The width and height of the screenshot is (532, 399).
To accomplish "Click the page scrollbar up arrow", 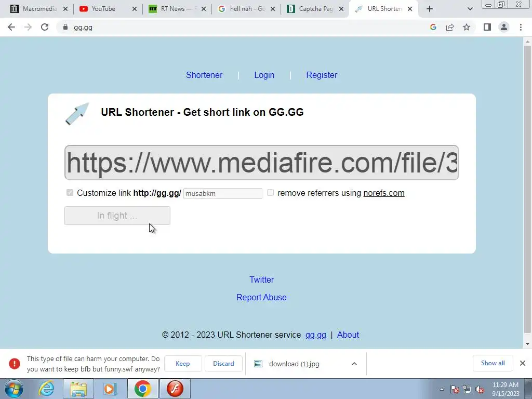I will click(527, 42).
